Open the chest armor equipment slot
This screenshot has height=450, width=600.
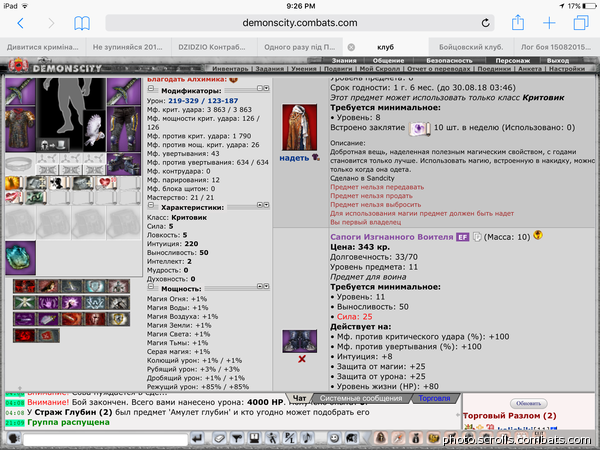pyautogui.click(x=21, y=129)
